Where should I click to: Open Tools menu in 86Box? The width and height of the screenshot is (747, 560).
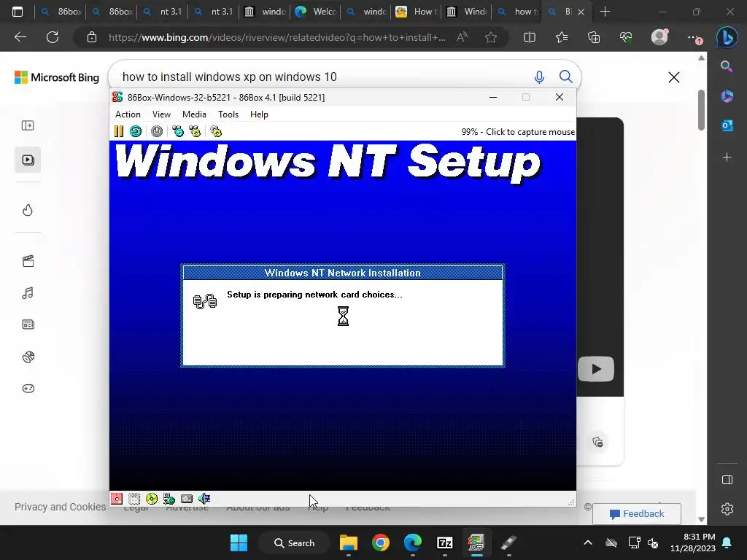pyautogui.click(x=228, y=114)
